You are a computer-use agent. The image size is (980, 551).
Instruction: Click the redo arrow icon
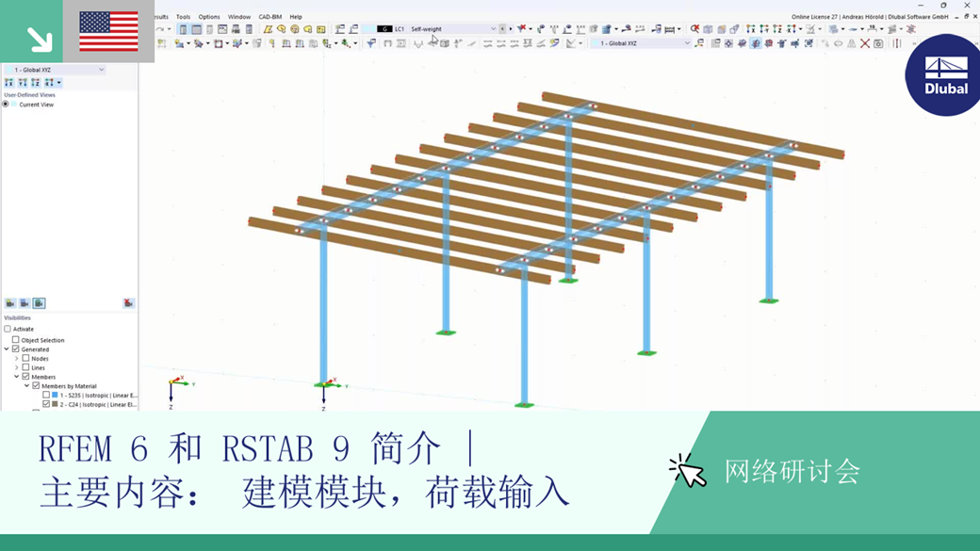160,29
